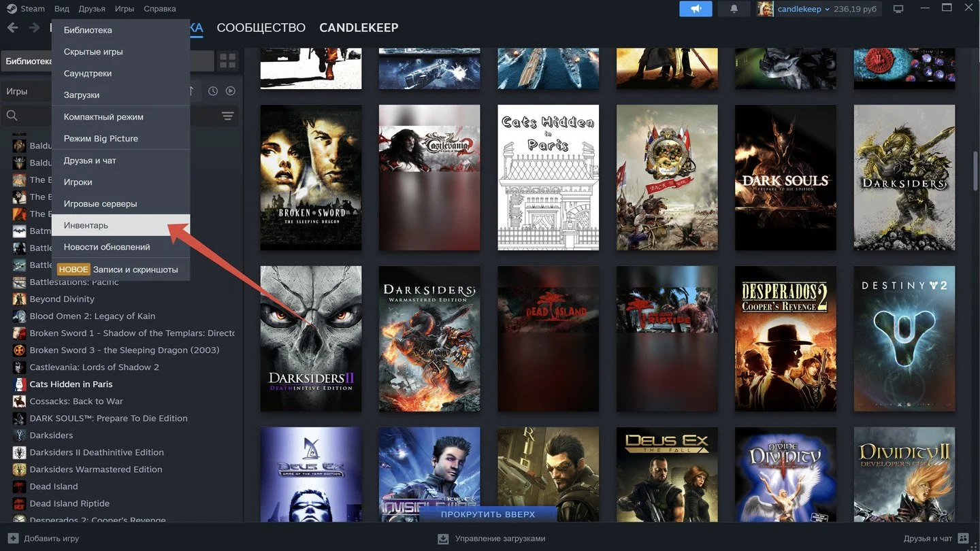Viewport: 980px width, 551px height.
Task: Select Библиотека in the Вид menu
Action: [120, 30]
